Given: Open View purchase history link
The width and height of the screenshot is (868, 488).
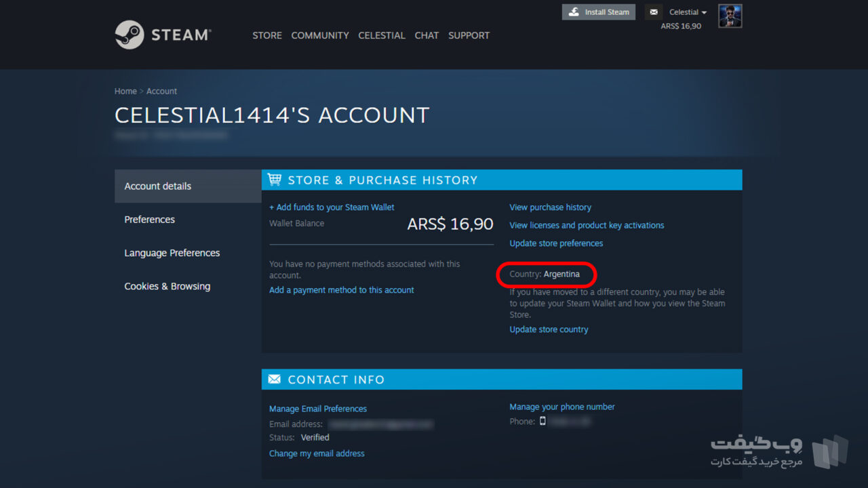Looking at the screenshot, I should (x=551, y=207).
